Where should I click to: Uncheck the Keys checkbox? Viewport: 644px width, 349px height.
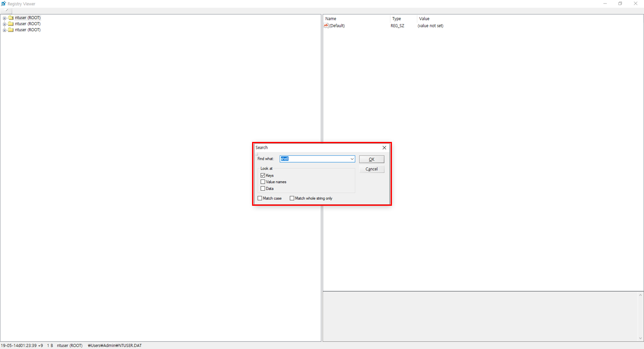coord(263,176)
